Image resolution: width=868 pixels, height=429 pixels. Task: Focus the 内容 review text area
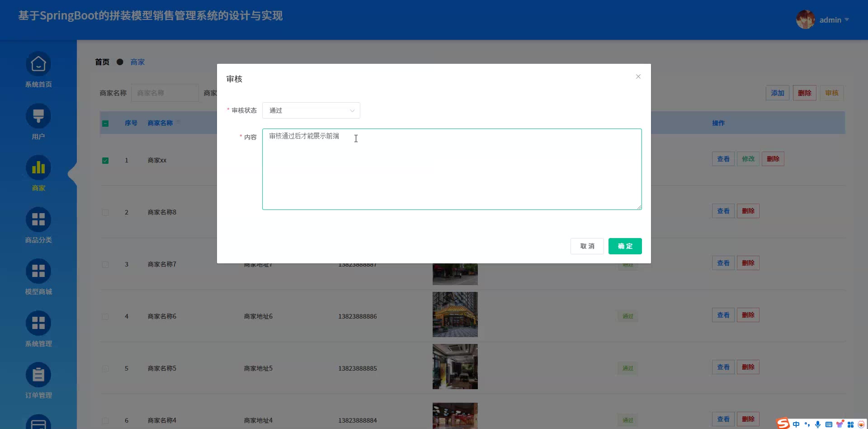tap(452, 169)
